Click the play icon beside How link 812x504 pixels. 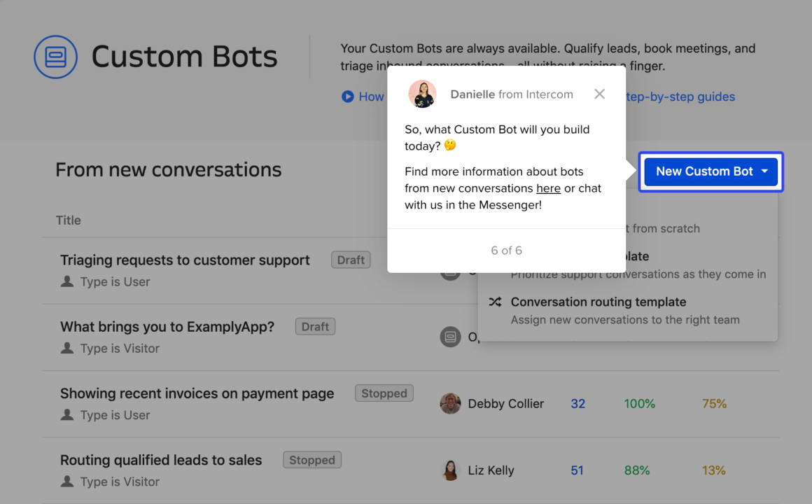coord(347,97)
